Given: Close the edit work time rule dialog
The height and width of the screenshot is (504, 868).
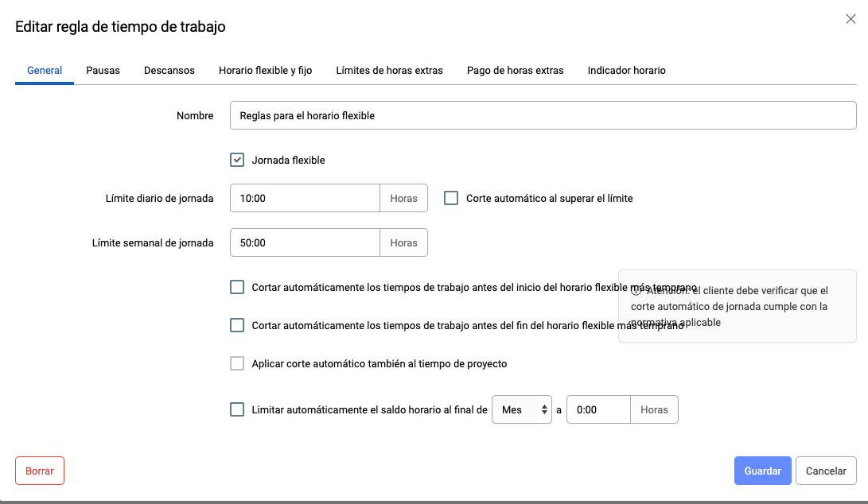Looking at the screenshot, I should 850,19.
